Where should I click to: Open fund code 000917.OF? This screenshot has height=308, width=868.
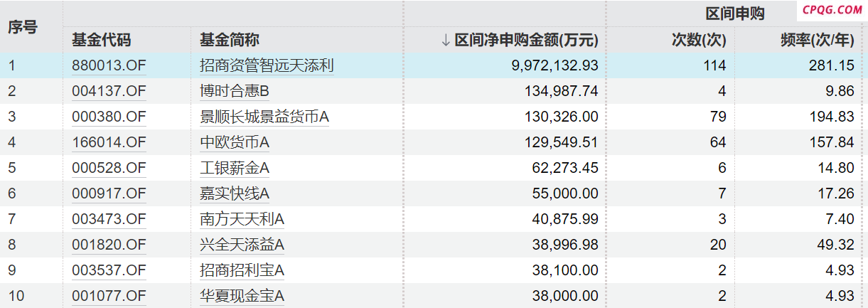109,193
